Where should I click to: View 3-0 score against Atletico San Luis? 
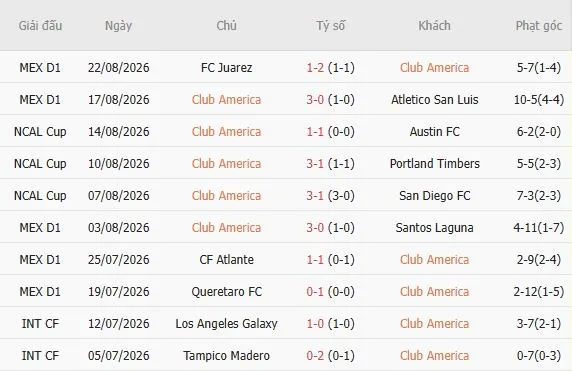(x=315, y=100)
